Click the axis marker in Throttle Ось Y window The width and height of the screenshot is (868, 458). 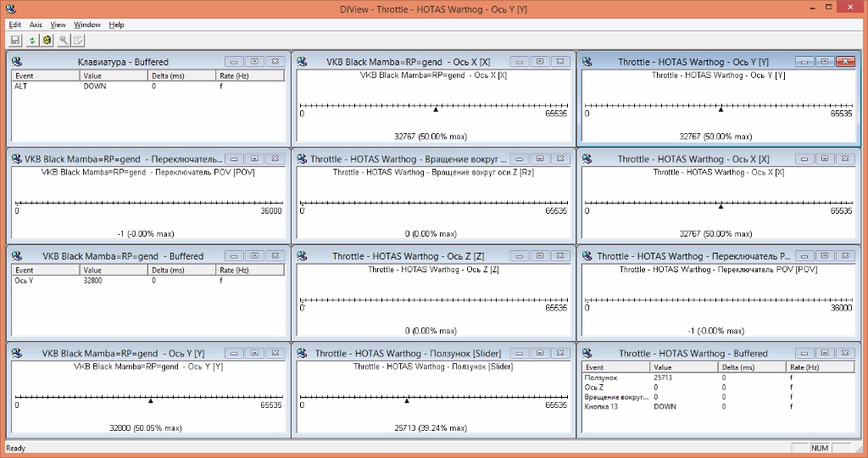(x=721, y=109)
